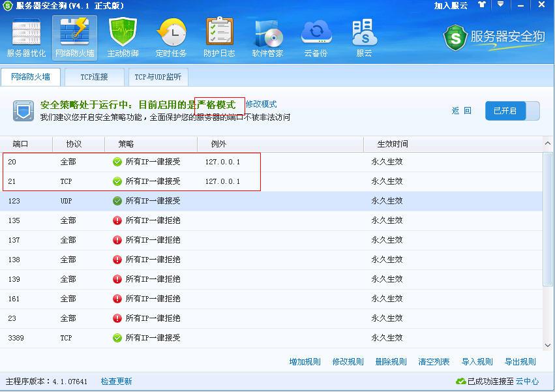Select port 135 in the port column
This screenshot has width=555, height=392.
pyautogui.click(x=14, y=220)
